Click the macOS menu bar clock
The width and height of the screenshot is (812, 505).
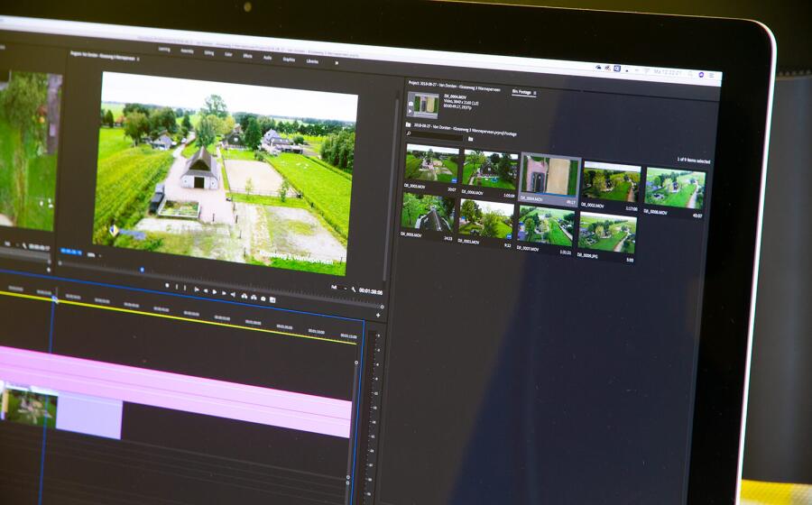click(668, 72)
